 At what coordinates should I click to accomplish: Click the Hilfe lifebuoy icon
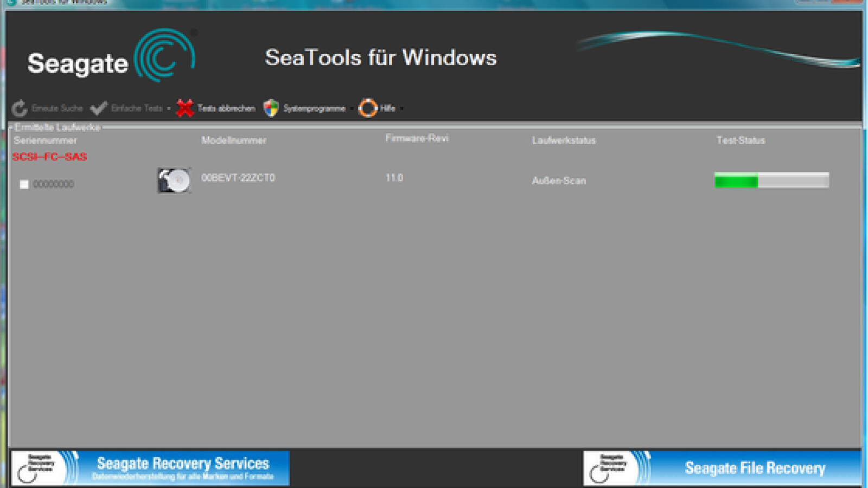click(368, 108)
